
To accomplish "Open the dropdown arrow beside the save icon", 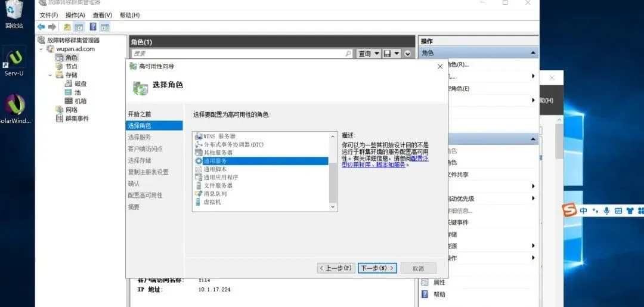I will [397, 54].
